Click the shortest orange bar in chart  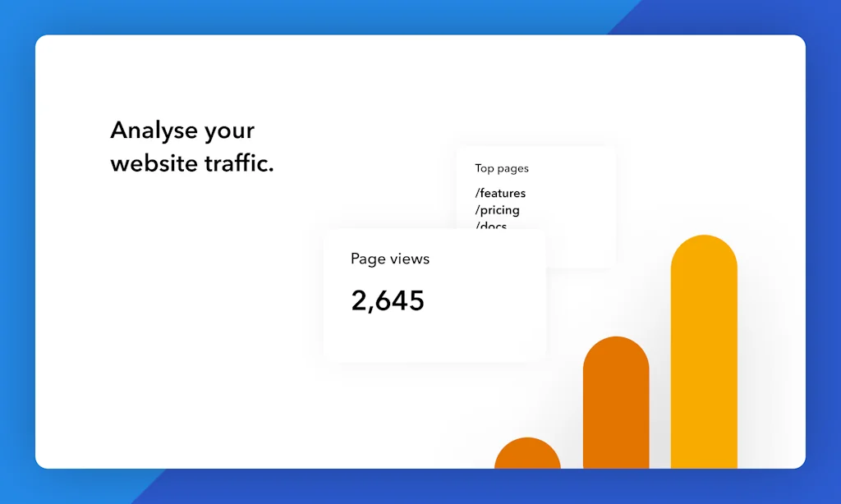(x=527, y=453)
